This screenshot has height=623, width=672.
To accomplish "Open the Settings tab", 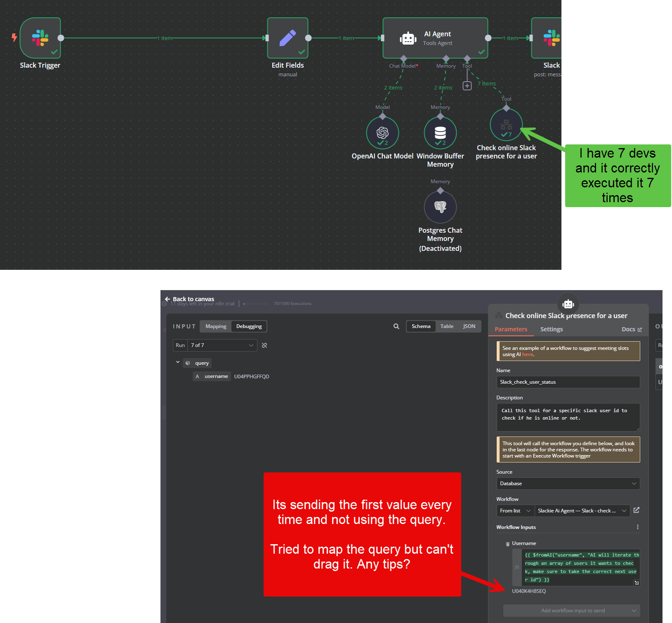I will point(551,329).
